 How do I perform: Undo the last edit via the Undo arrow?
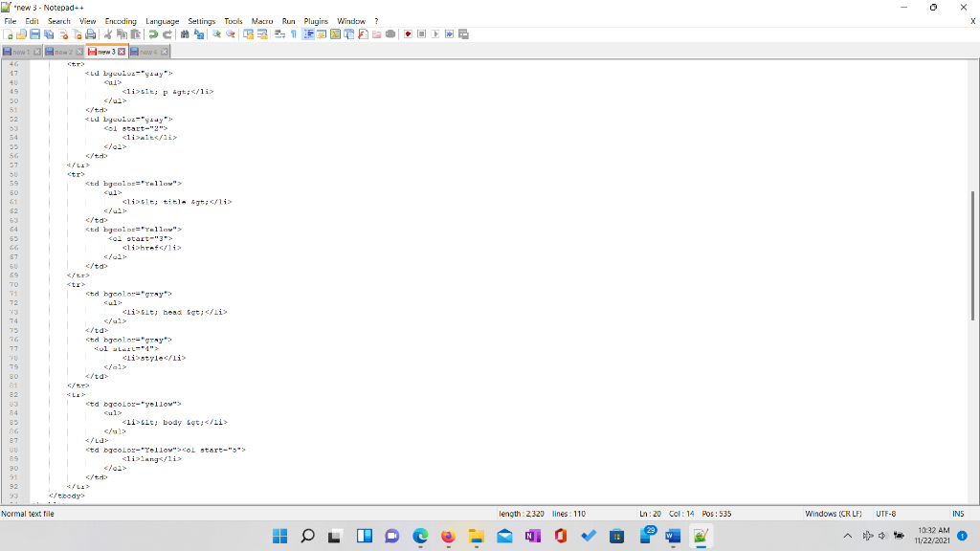coord(154,33)
